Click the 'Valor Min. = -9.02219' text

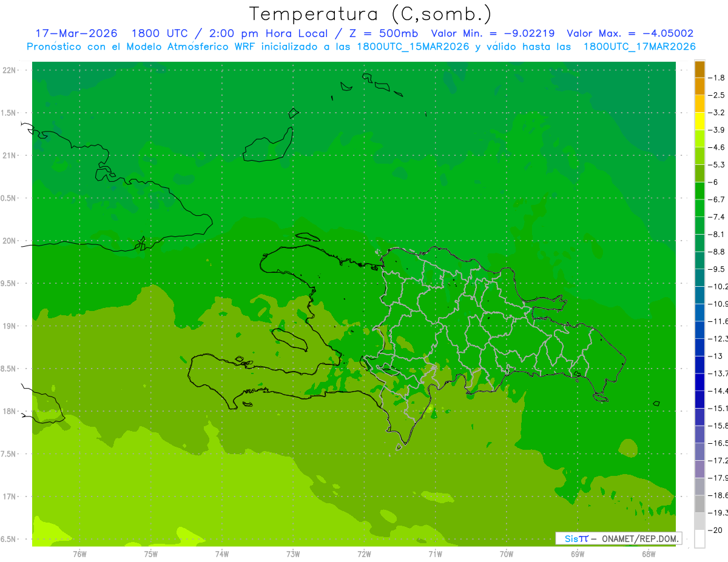pos(494,33)
